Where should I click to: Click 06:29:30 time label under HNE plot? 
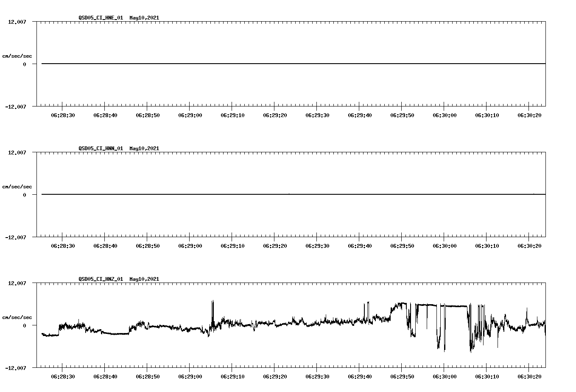(317, 115)
